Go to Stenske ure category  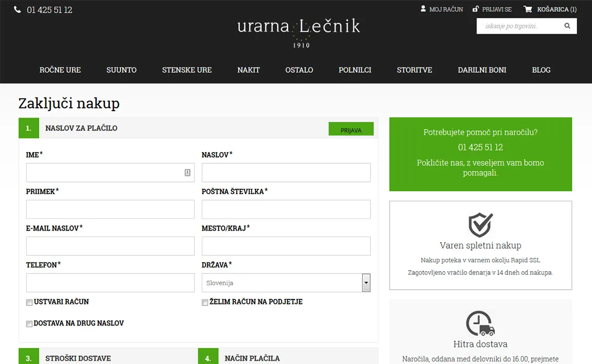pos(187,70)
